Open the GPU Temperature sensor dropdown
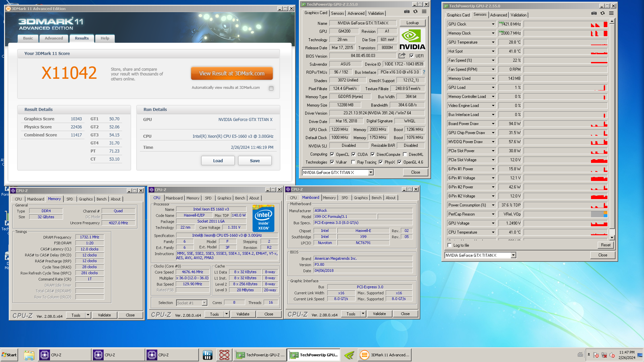 click(493, 42)
